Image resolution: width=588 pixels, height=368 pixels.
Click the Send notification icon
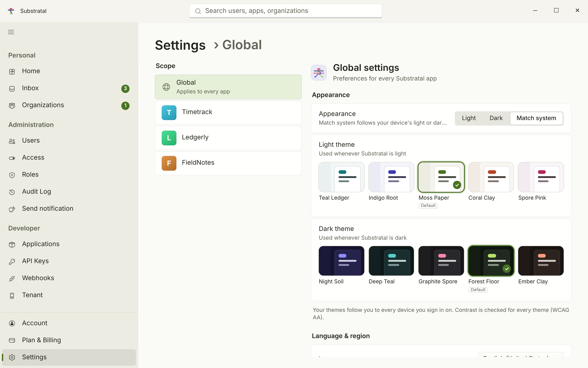[12, 209]
